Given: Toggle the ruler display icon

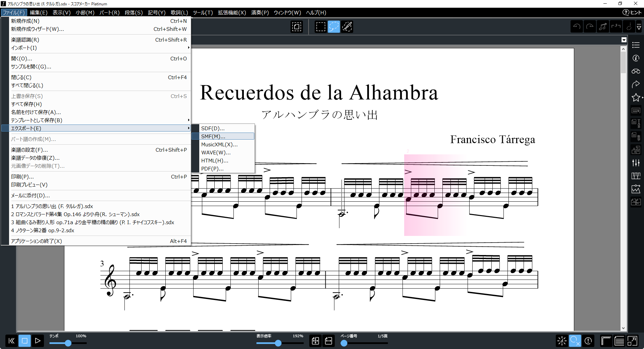Looking at the screenshot, I should (606, 341).
